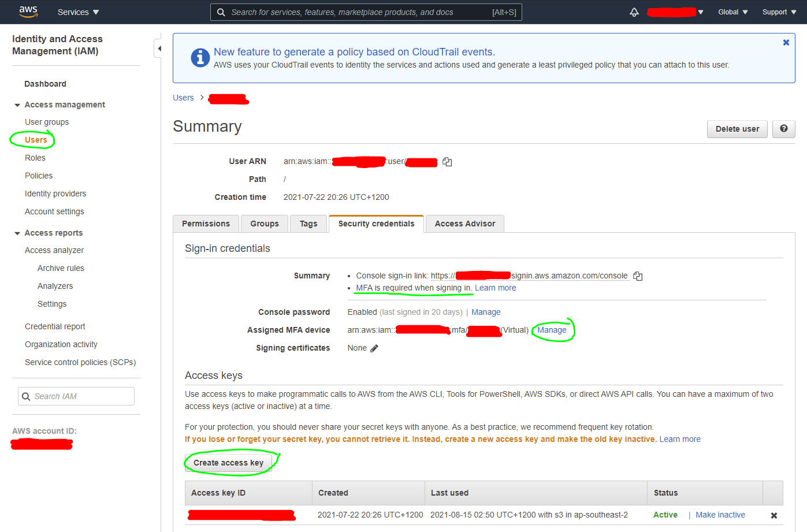The image size is (807, 532).
Task: Click the created date 2021-07-22 20:26 cell
Action: (x=370, y=515)
